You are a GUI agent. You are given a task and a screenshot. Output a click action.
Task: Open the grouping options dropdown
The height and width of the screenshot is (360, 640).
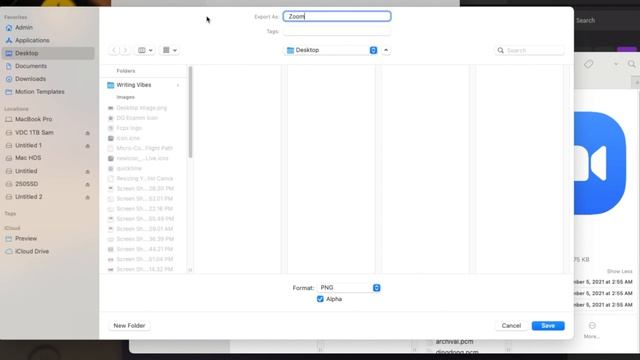pyautogui.click(x=169, y=50)
